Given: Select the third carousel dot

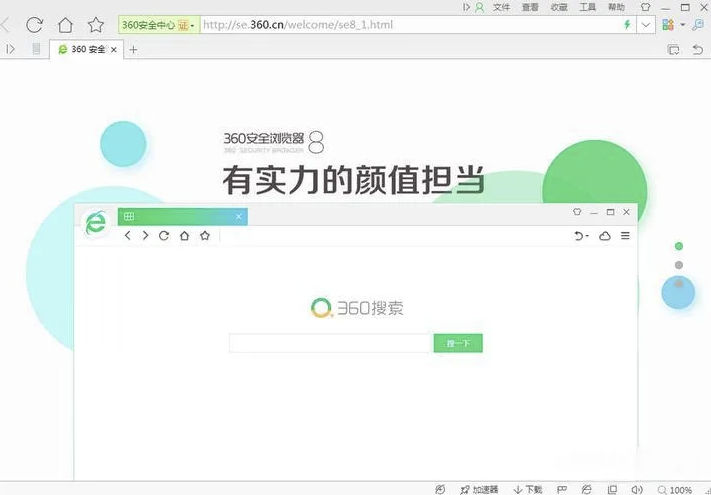Looking at the screenshot, I should (x=679, y=284).
